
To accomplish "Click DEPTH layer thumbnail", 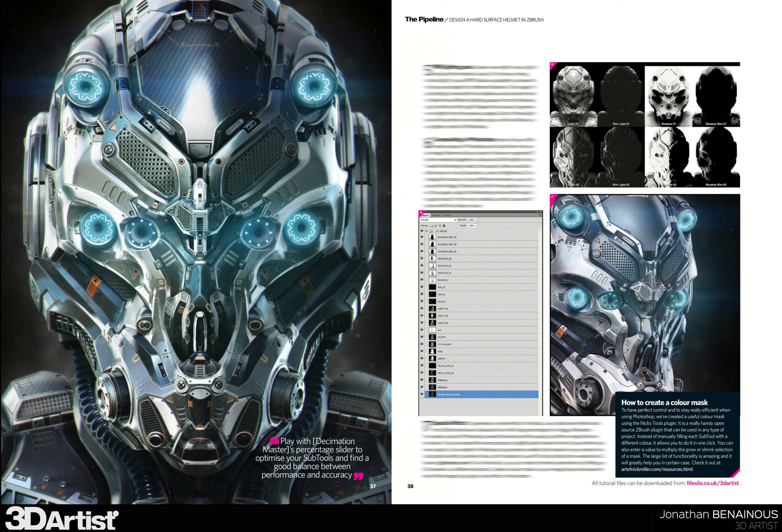I will click(433, 359).
